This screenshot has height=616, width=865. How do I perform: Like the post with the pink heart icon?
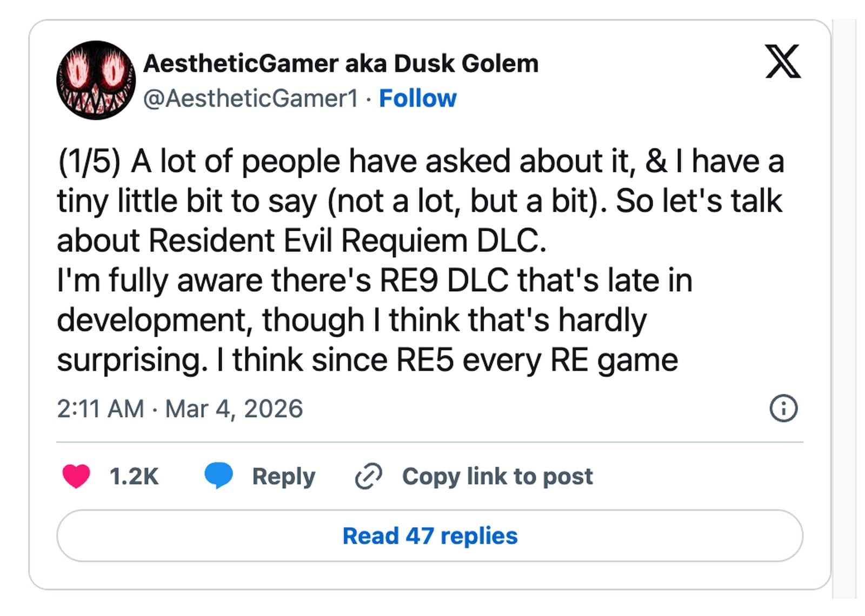[x=76, y=476]
